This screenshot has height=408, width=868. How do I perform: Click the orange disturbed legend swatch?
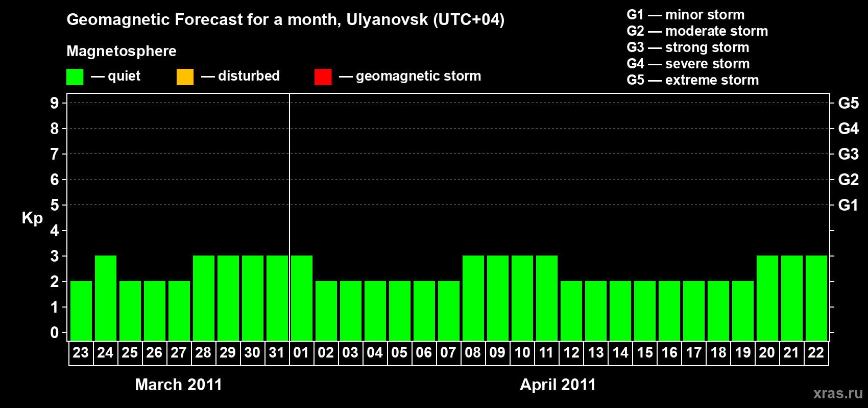(x=185, y=77)
